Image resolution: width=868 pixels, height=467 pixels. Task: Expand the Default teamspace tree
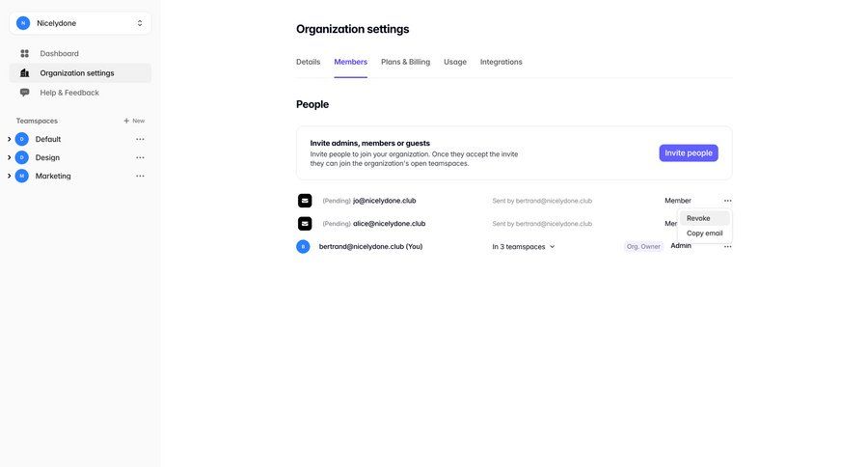pyautogui.click(x=9, y=139)
